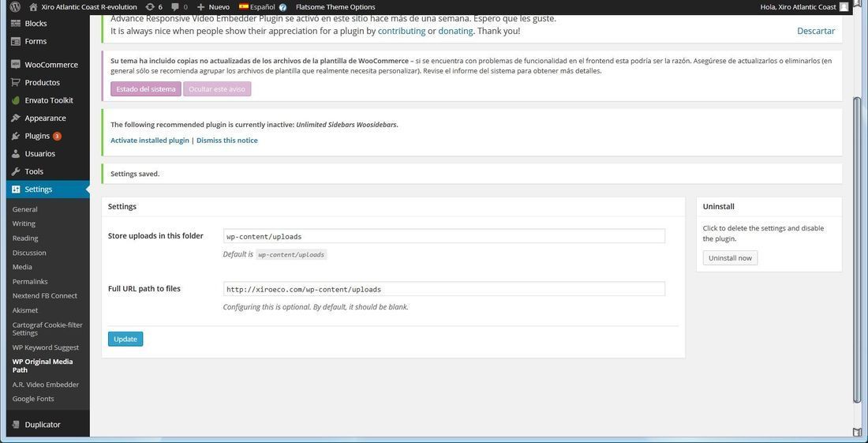Open the Appearance menu item
The width and height of the screenshot is (868, 443).
coord(45,118)
